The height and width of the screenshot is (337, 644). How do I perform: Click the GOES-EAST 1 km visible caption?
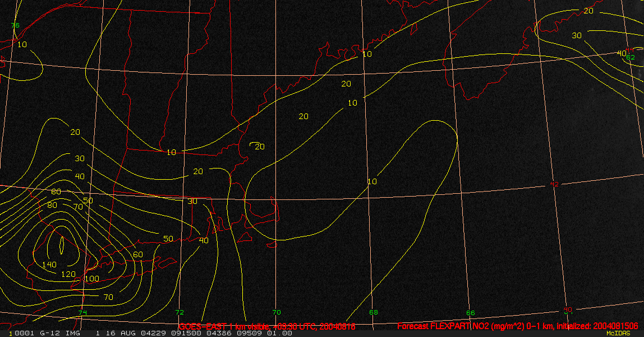[x=267, y=327]
